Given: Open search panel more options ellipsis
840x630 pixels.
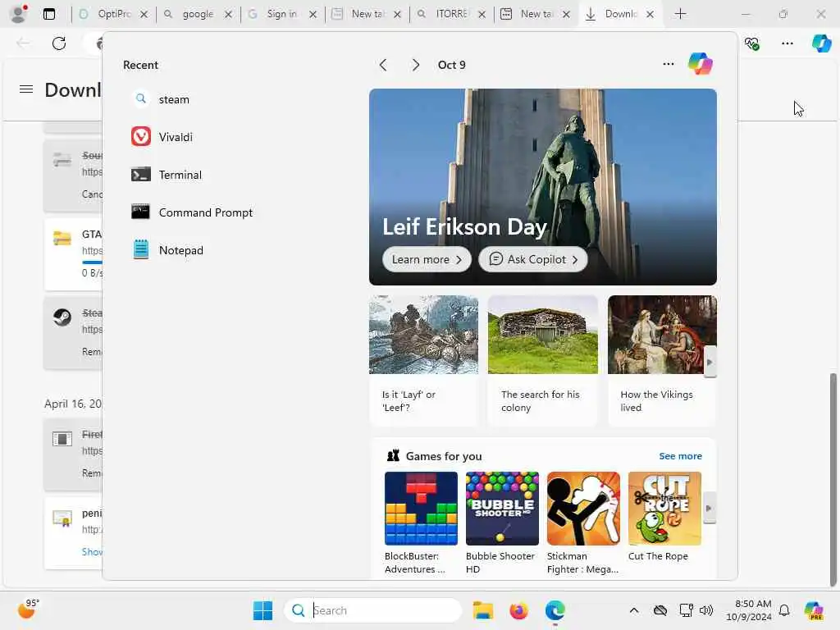Looking at the screenshot, I should 668,64.
